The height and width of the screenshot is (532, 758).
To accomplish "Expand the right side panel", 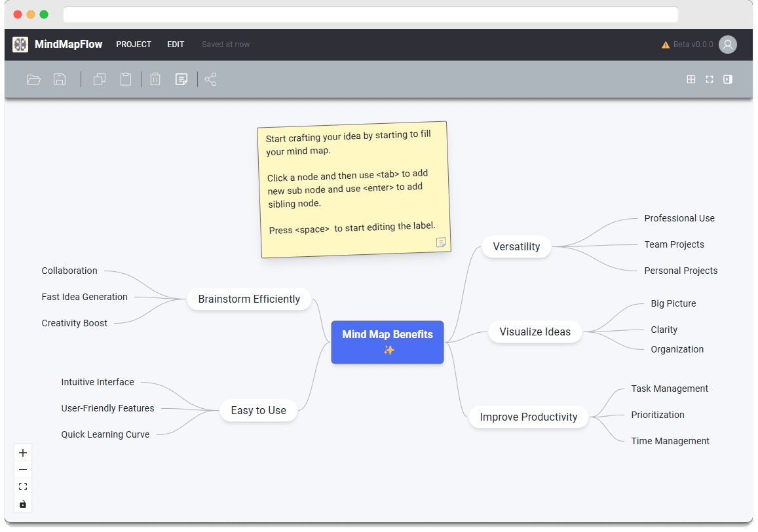I will (x=728, y=79).
